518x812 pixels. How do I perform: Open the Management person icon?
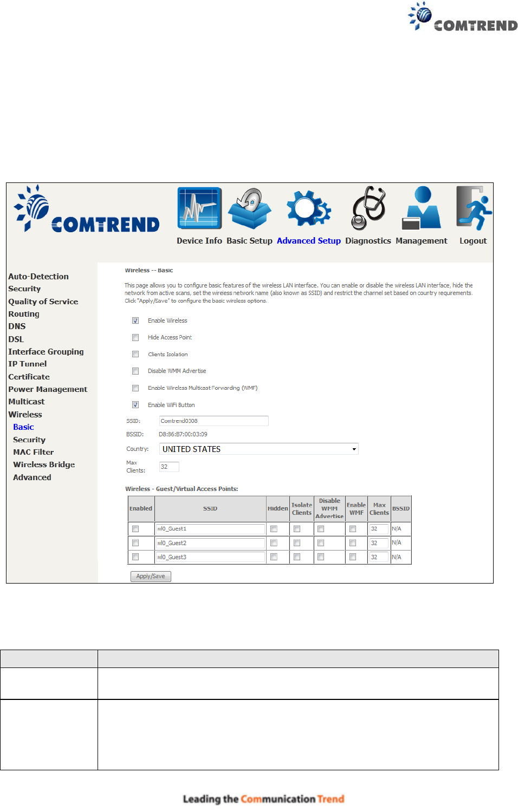422,208
